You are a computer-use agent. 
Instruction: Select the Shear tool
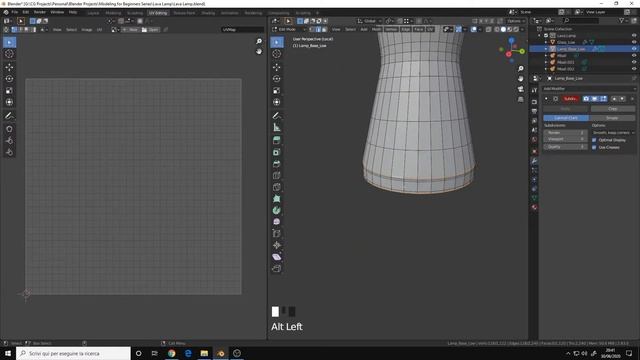coord(277,257)
